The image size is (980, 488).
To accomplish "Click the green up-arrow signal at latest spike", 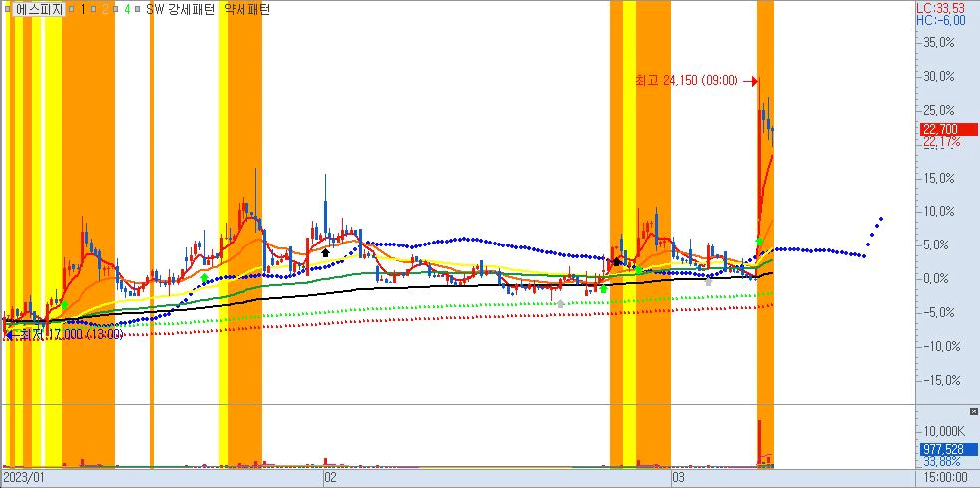I will click(758, 242).
